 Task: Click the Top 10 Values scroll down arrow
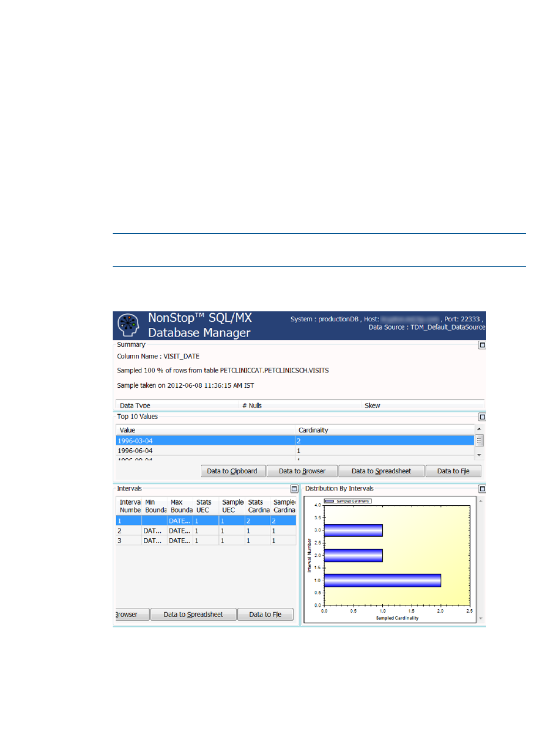click(x=479, y=455)
